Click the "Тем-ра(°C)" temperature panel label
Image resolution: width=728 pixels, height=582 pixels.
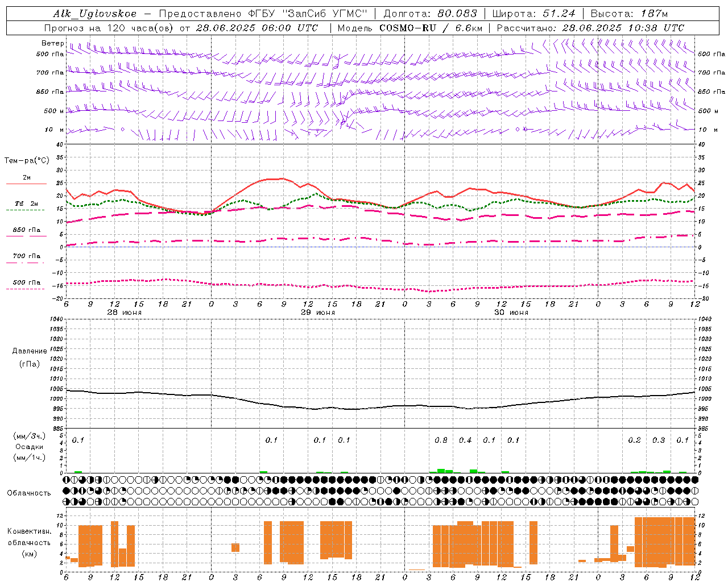(x=27, y=161)
